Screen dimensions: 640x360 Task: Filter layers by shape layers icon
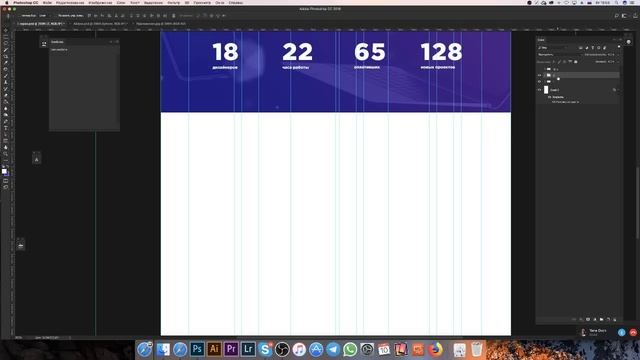coord(599,48)
